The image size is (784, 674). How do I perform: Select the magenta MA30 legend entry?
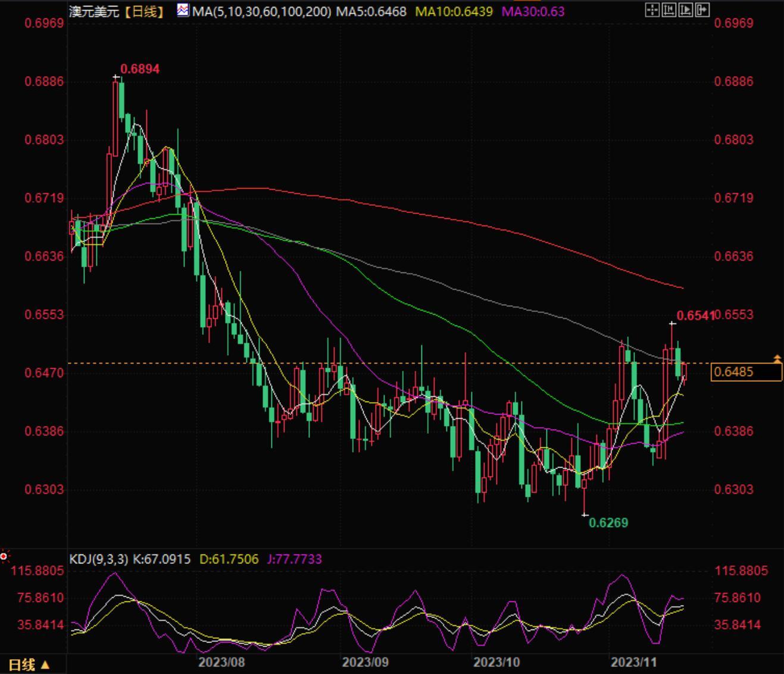tap(533, 11)
